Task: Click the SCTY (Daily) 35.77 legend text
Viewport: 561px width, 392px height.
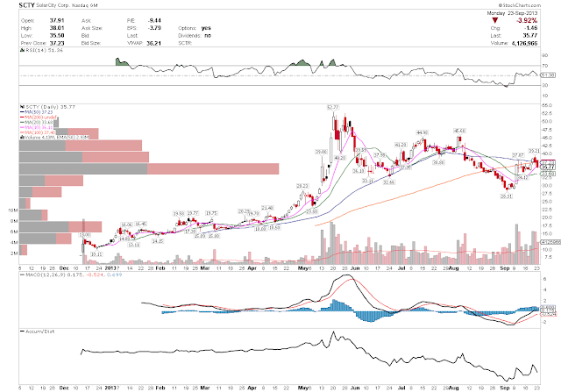Action: [50, 107]
